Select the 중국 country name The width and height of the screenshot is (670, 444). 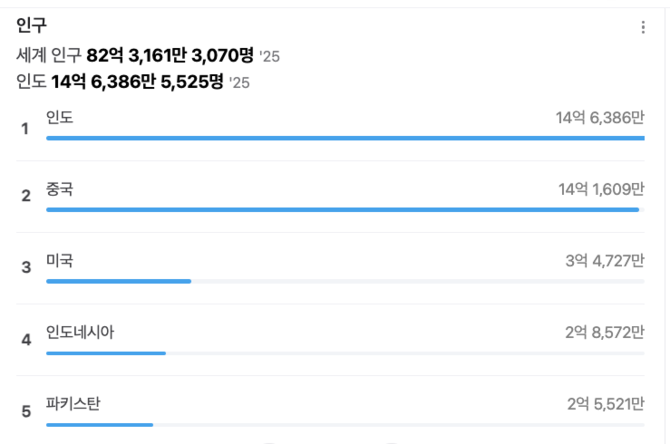(60, 189)
